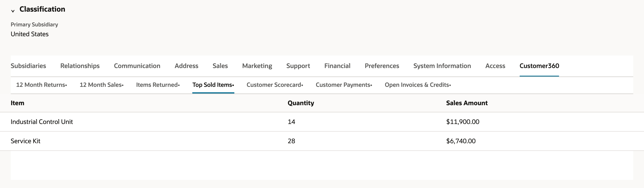Click the $6,740.00 sales amount
This screenshot has height=188, width=644.
(461, 141)
